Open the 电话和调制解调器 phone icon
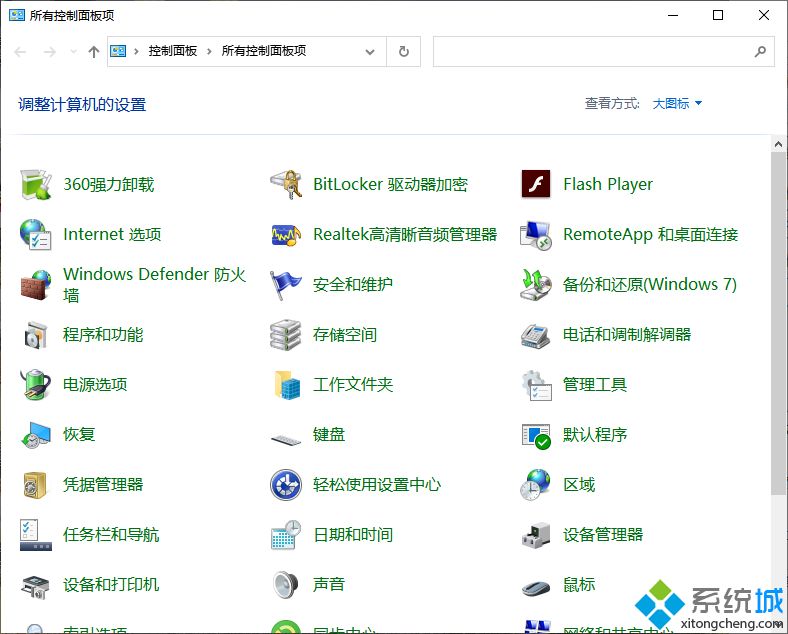The height and width of the screenshot is (634, 788). tap(536, 336)
